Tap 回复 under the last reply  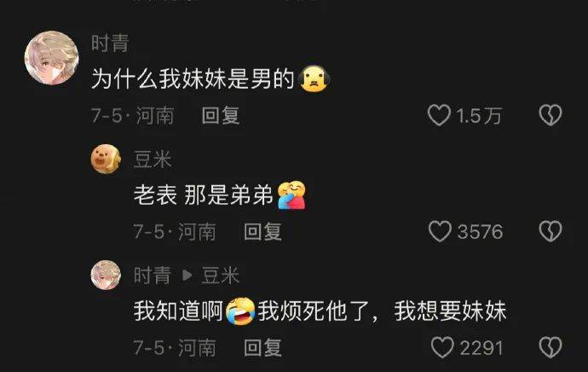pyautogui.click(x=262, y=347)
